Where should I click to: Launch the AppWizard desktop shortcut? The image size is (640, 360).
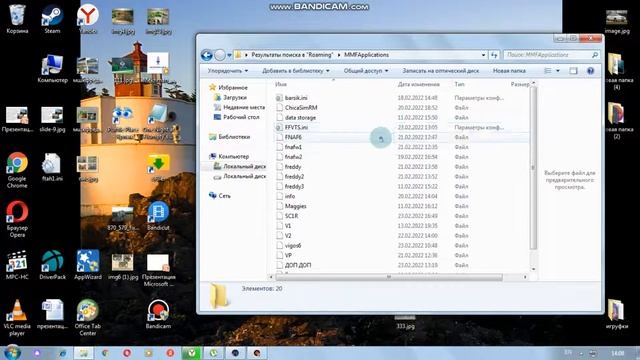coord(87,264)
